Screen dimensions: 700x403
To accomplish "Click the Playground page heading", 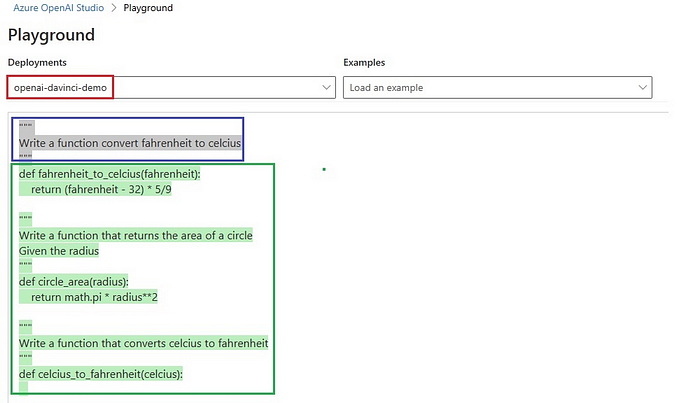I will point(51,35).
